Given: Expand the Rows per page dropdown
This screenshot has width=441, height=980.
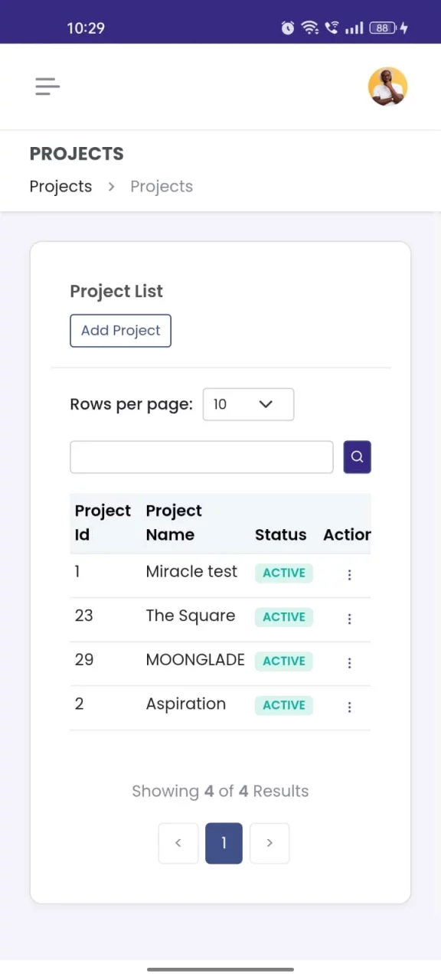Looking at the screenshot, I should 248,404.
